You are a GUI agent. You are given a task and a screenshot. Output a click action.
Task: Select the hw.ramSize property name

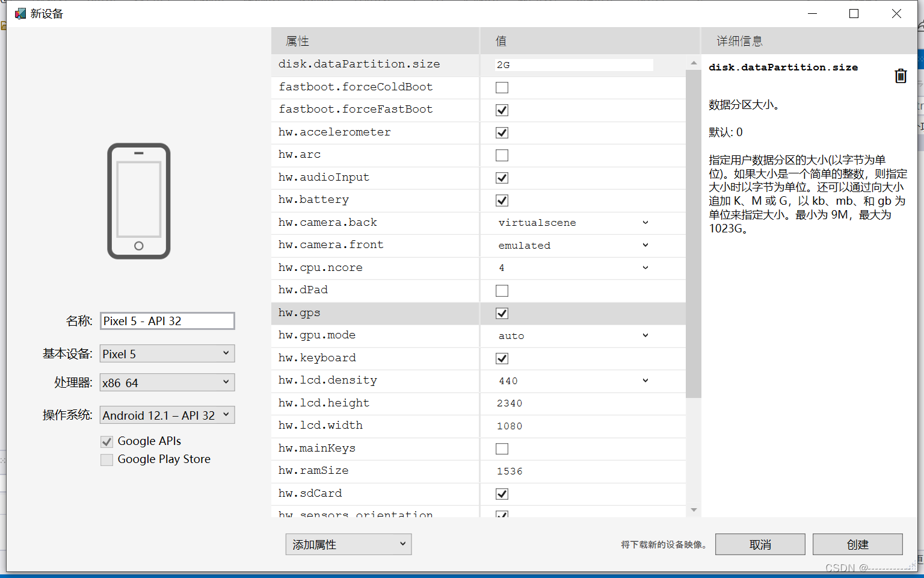pyautogui.click(x=313, y=471)
